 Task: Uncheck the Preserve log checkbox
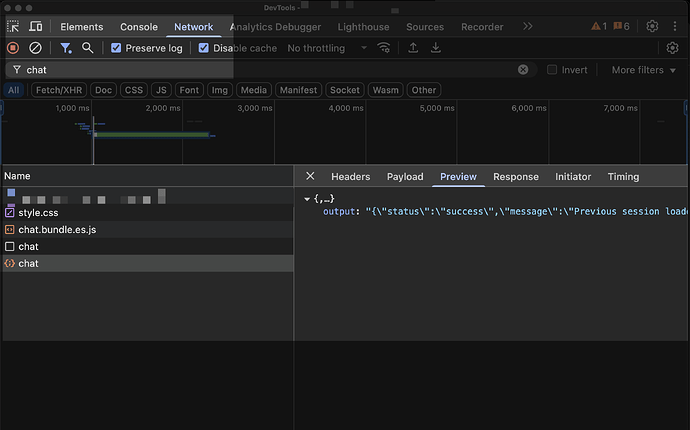(116, 48)
